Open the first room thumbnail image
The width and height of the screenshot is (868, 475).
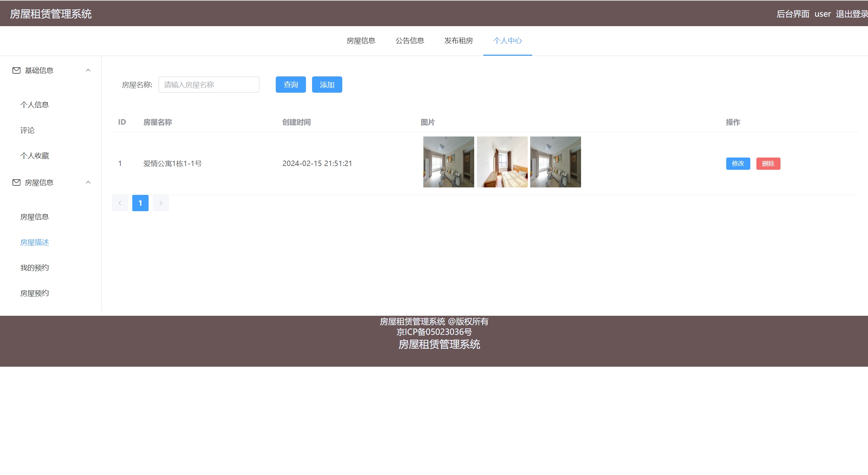point(448,162)
